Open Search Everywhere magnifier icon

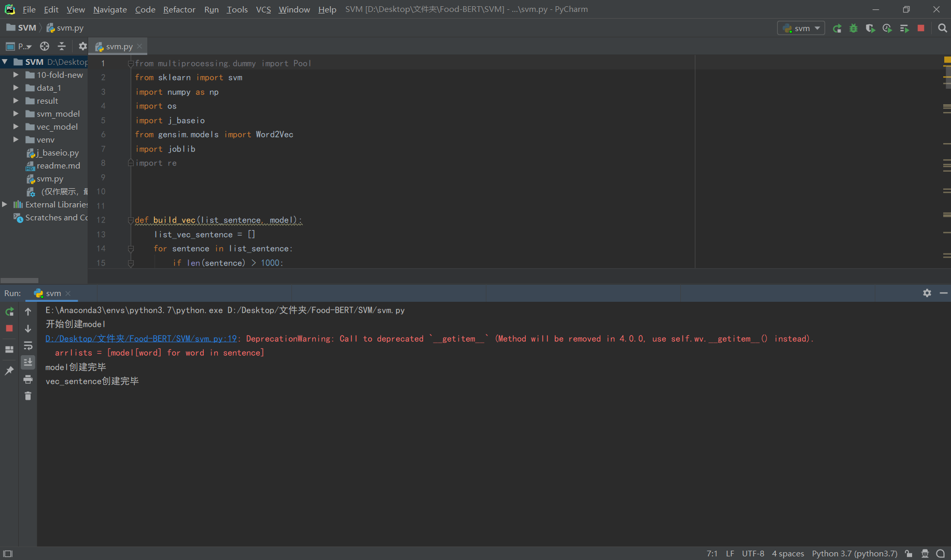point(942,29)
